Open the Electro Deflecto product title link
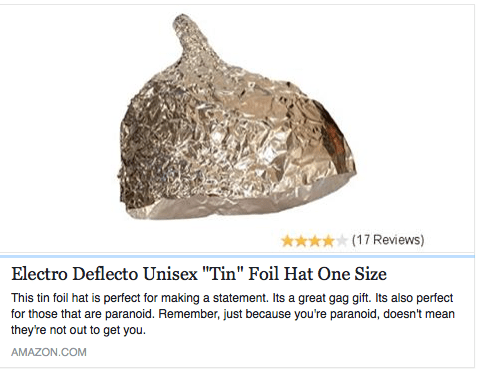The height and width of the screenshot is (369, 481). [x=199, y=274]
